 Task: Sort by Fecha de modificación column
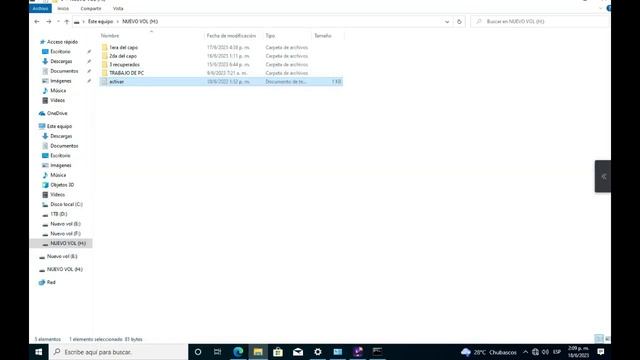(231, 36)
